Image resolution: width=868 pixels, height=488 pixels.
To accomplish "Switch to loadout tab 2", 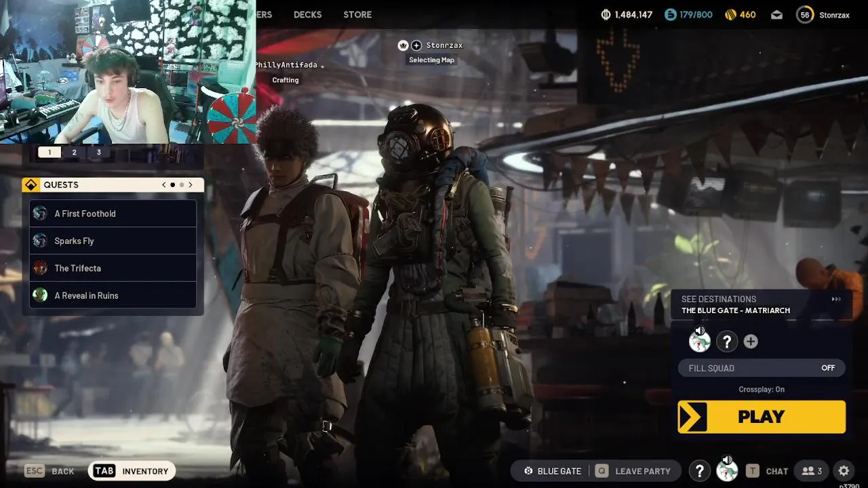I will point(75,152).
